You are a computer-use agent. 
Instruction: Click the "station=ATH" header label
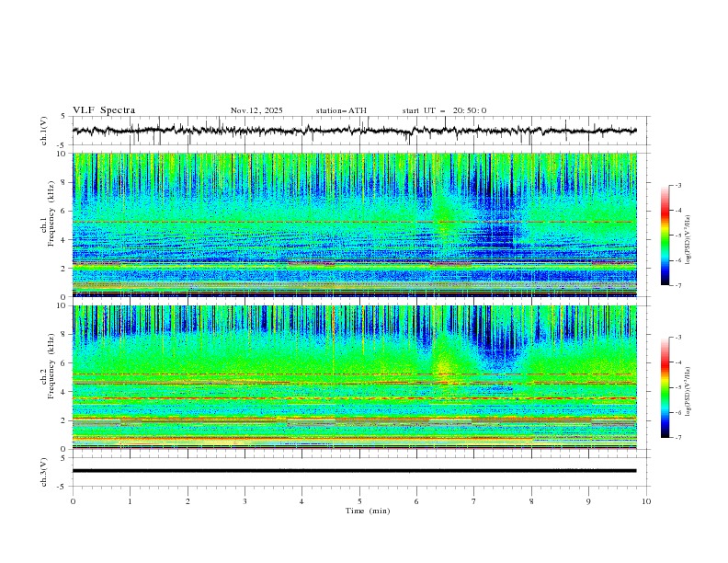point(341,110)
